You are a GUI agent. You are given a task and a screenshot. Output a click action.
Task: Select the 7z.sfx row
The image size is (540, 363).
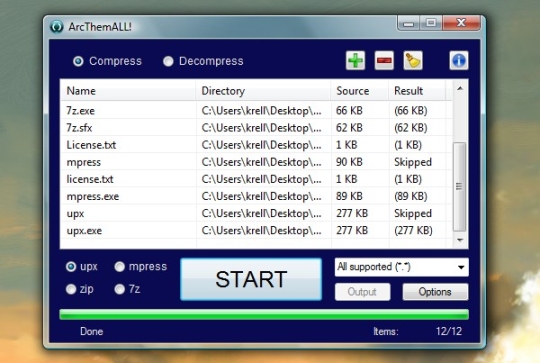[256, 128]
